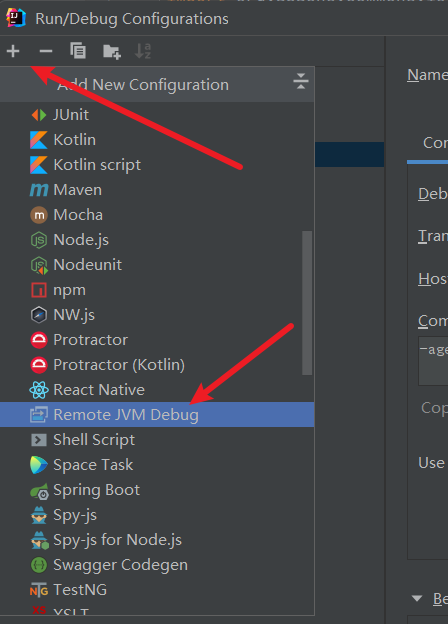Click the JUnit icon in the list
The image size is (448, 624).
coord(39,115)
